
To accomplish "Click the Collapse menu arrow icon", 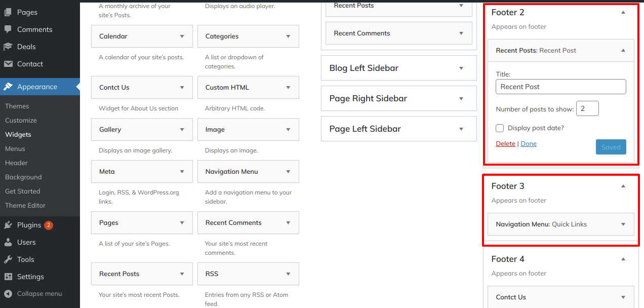I will 8,294.
